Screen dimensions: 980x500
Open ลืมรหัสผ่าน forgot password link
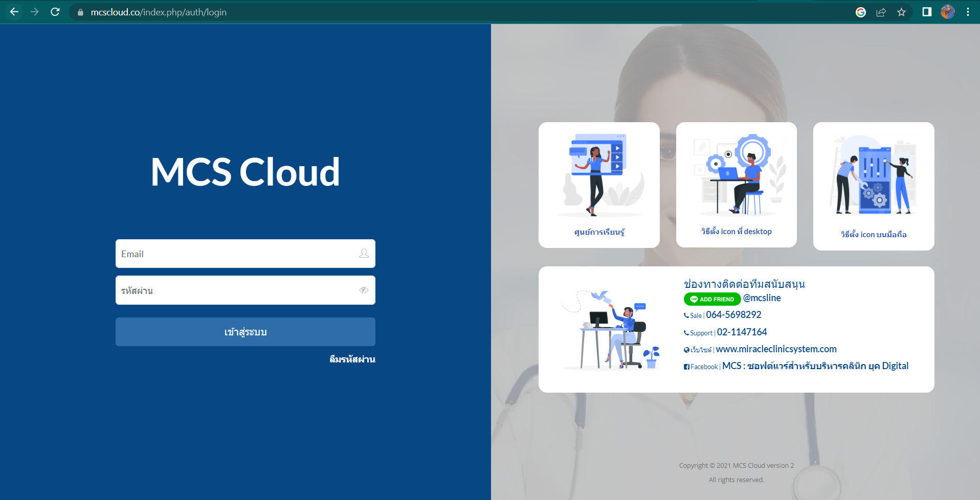click(352, 359)
